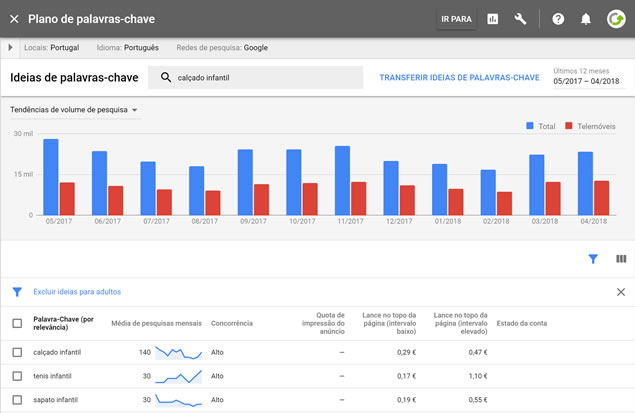
Task: Change the Idioma: Português setting
Action: click(128, 48)
